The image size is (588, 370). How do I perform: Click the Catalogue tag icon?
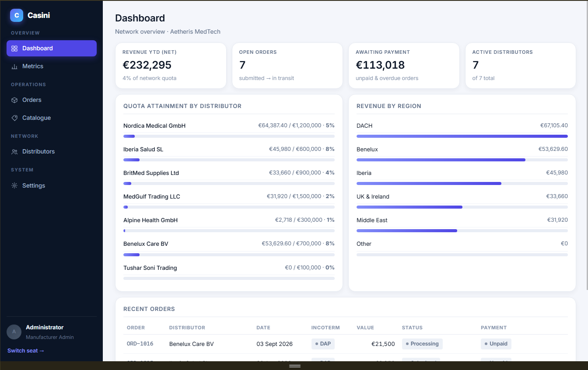pos(14,118)
